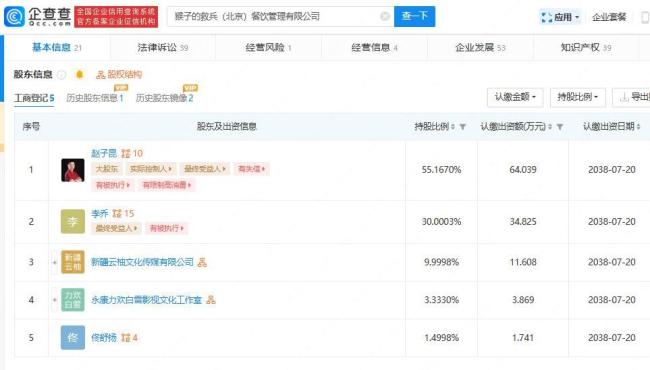650x370 pixels.
Task: Sort by 认缴出资额(万元) column header
Action: coord(516,127)
